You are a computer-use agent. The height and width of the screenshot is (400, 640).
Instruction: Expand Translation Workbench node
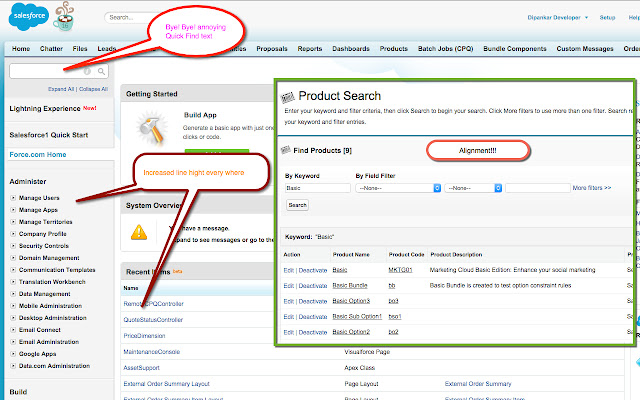(x=13, y=282)
